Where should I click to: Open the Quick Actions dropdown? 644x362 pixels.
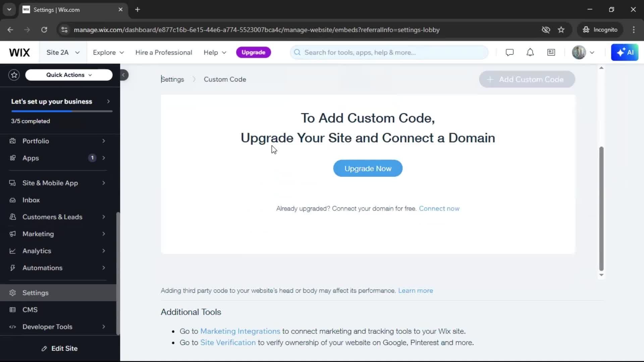69,75
